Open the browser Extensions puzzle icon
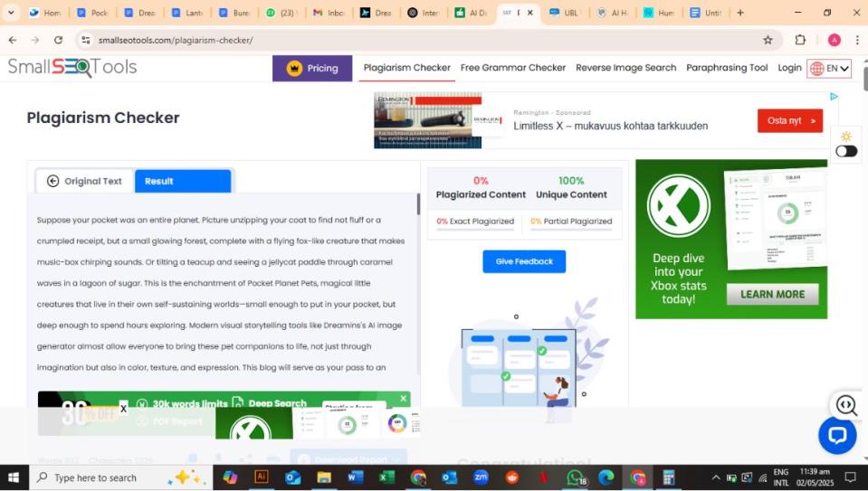Viewport: 868px width, 491px height. [800, 40]
